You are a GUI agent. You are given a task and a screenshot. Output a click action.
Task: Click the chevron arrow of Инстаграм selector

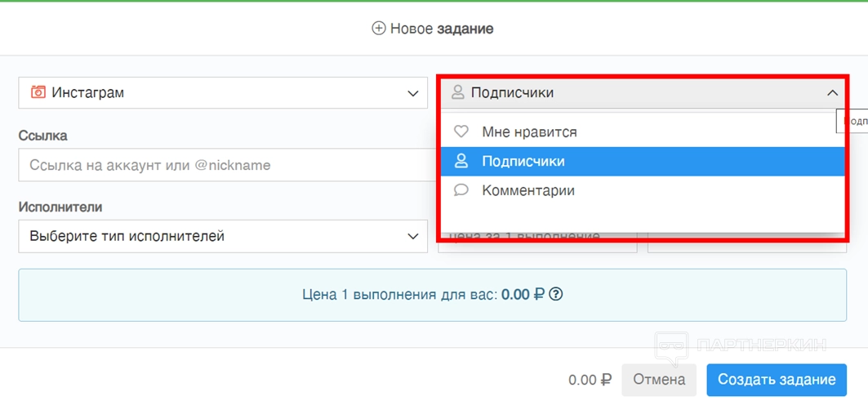(x=412, y=93)
